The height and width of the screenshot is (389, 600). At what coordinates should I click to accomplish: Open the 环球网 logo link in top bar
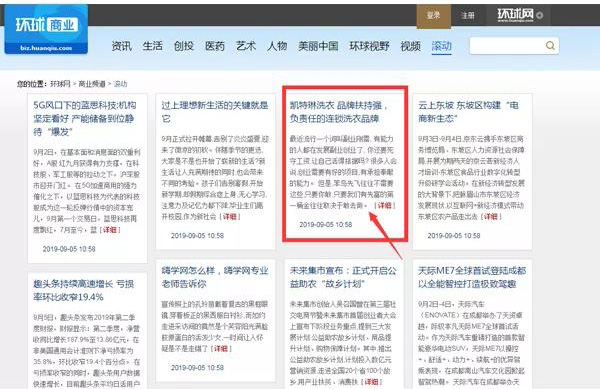click(516, 15)
